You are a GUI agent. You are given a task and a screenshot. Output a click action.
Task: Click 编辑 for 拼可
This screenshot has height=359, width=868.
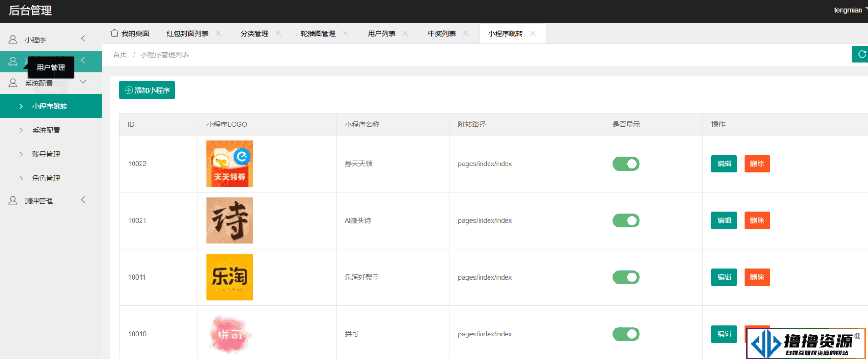[724, 334]
